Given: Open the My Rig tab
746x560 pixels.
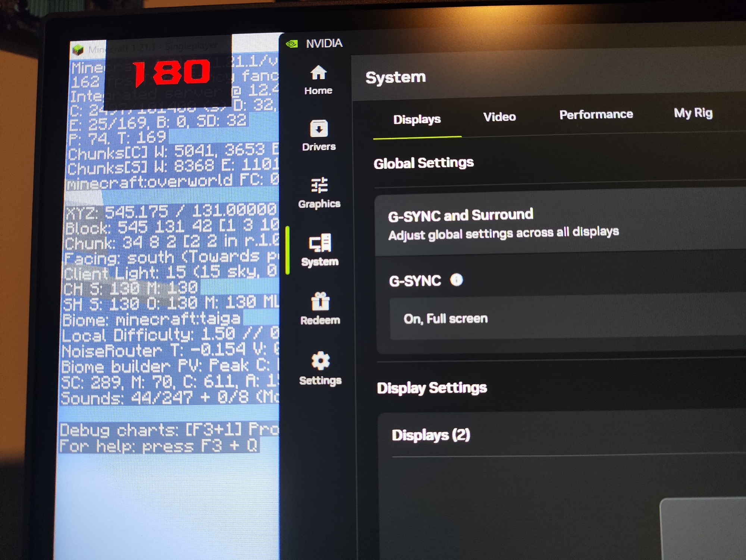Looking at the screenshot, I should tap(693, 113).
